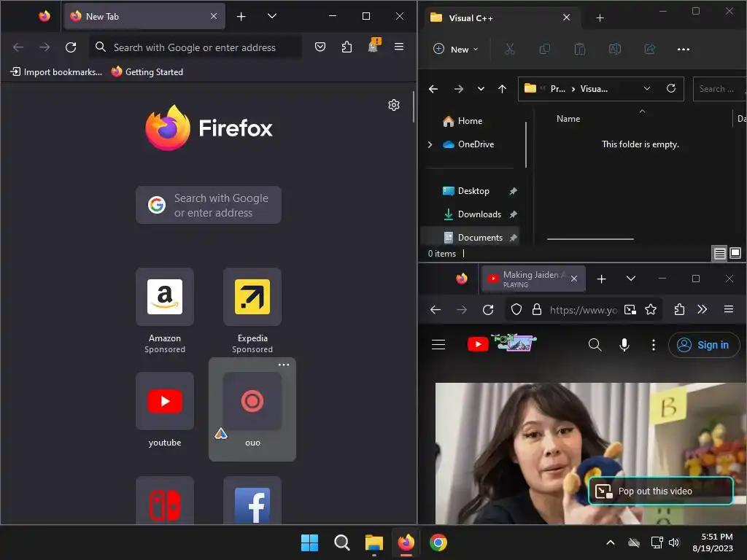Screen dimensions: 747x560
Task: Bookmark this page with star icon
Action: 651,309
